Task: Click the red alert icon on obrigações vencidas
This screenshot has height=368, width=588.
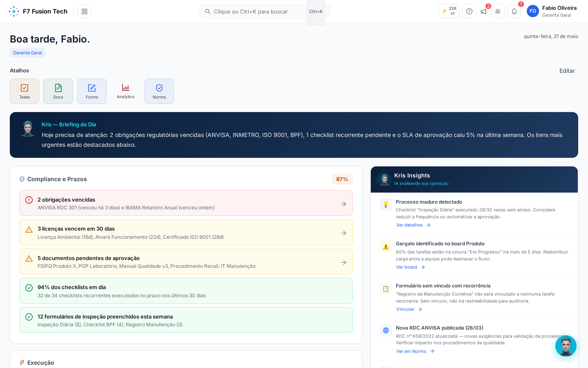Action: (29, 200)
